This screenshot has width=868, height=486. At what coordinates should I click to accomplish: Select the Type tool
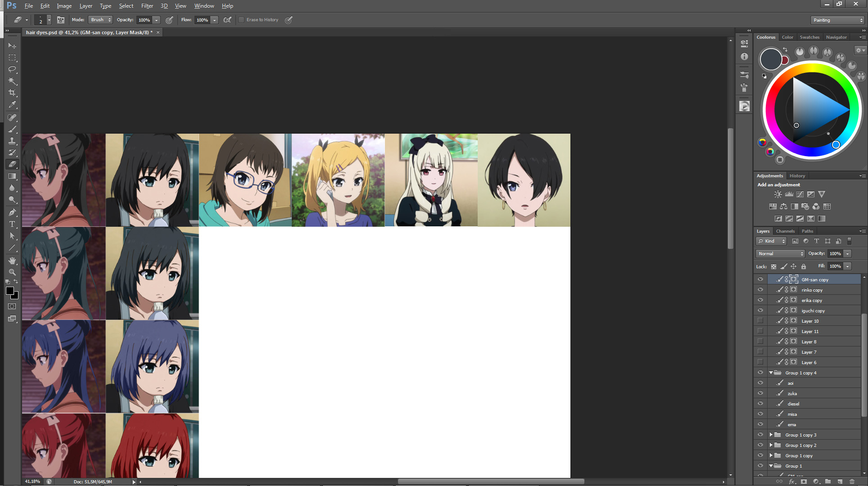12,224
